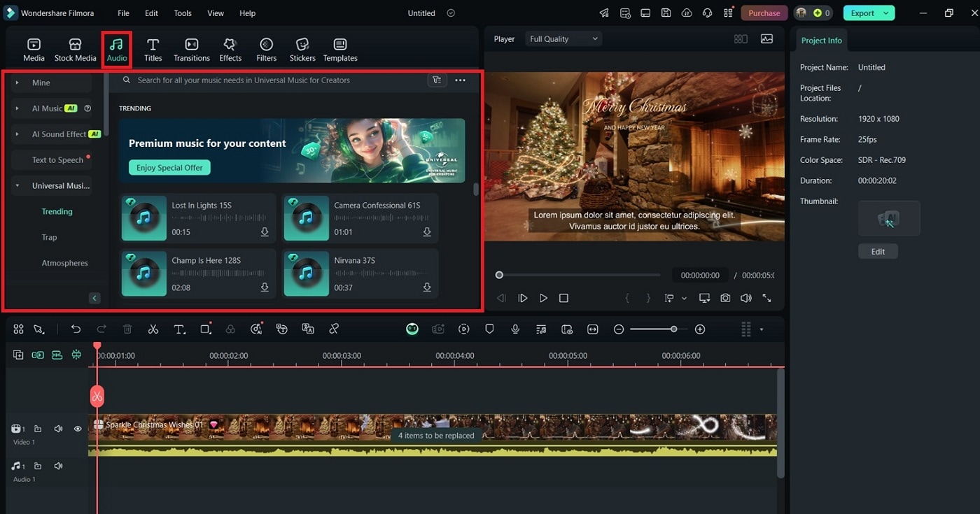Download the Camera Confessional 61S track
The width and height of the screenshot is (980, 514).
pyautogui.click(x=427, y=232)
